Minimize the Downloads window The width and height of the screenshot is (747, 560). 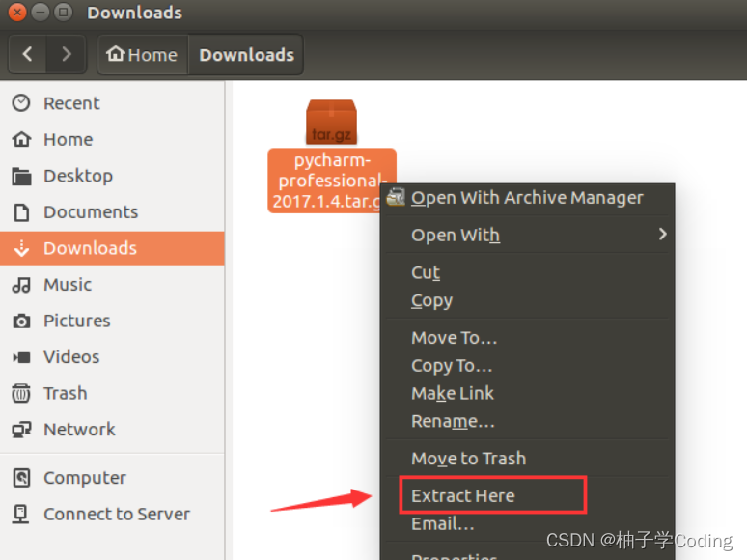tap(40, 12)
